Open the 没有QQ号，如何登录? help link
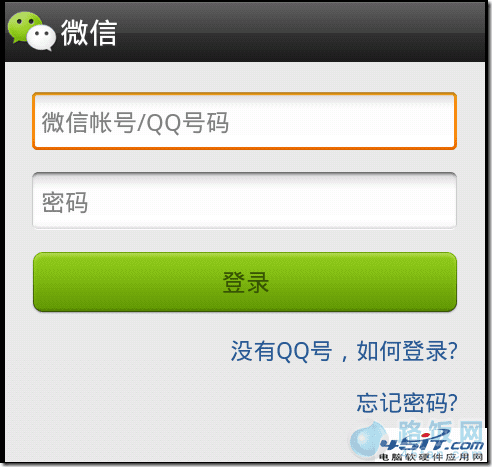 (x=344, y=351)
